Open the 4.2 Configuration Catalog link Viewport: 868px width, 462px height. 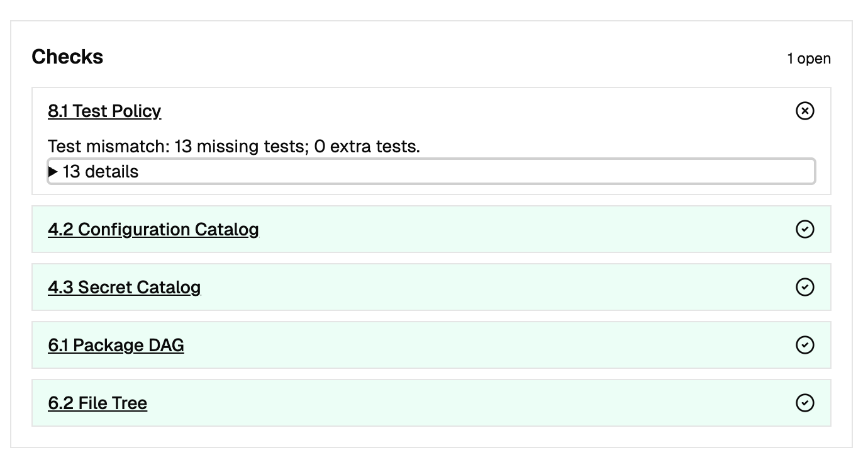153,229
